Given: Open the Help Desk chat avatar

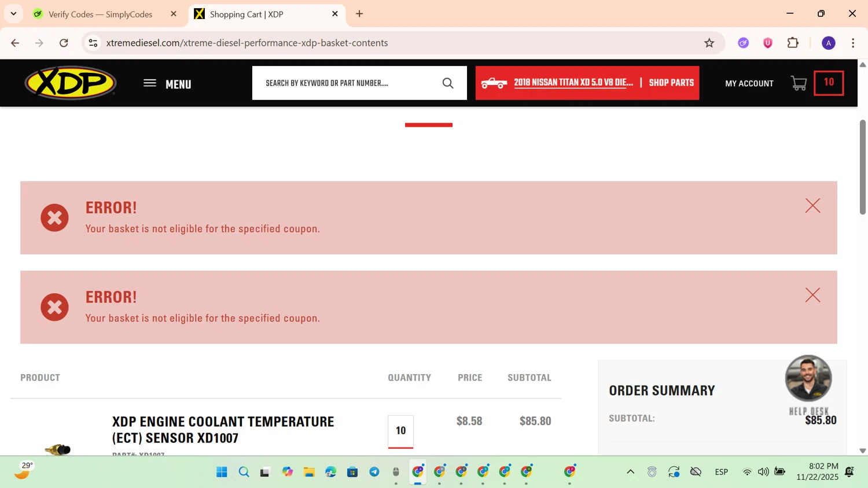Looking at the screenshot, I should coord(808,379).
